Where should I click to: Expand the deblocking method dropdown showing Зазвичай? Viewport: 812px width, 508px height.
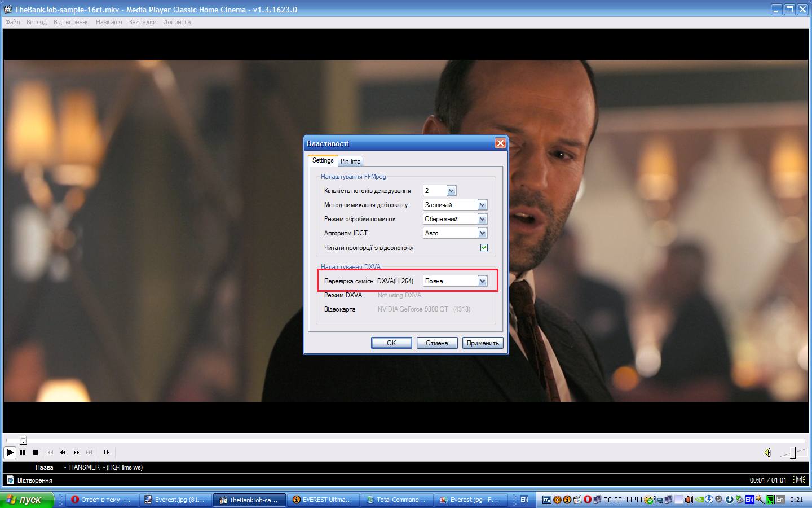482,205
